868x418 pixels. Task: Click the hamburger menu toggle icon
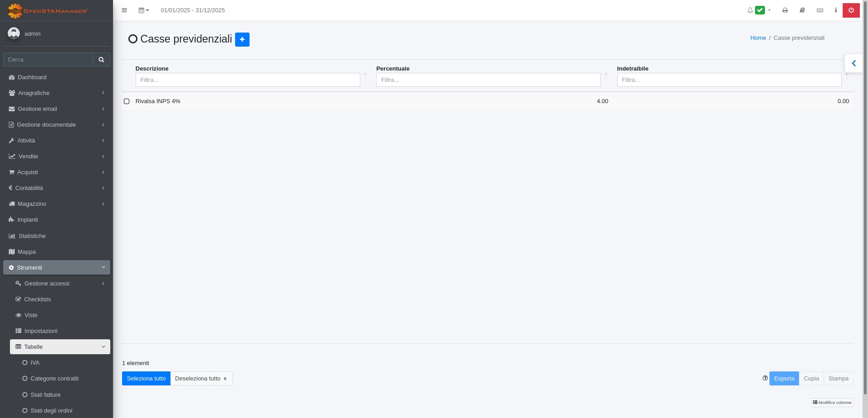[x=124, y=10]
